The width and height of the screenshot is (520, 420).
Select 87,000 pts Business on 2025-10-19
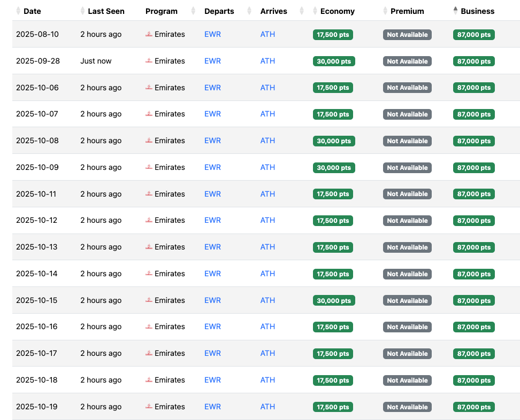474,407
